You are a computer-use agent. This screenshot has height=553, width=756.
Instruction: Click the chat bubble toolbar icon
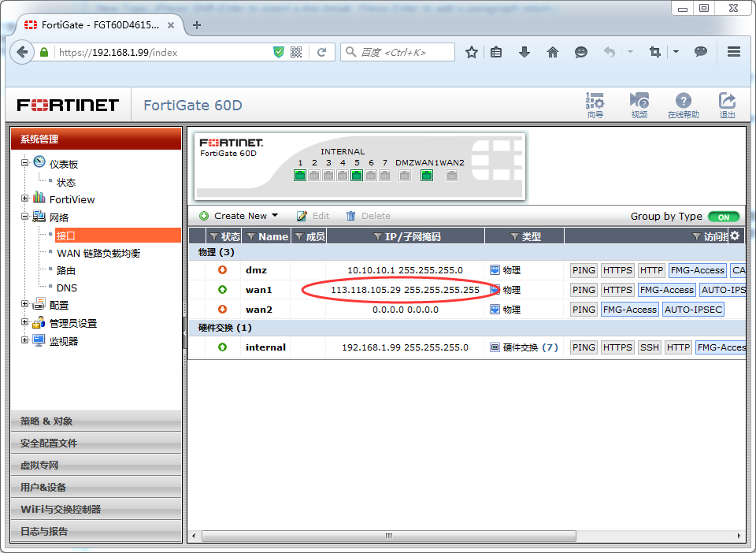pos(701,51)
